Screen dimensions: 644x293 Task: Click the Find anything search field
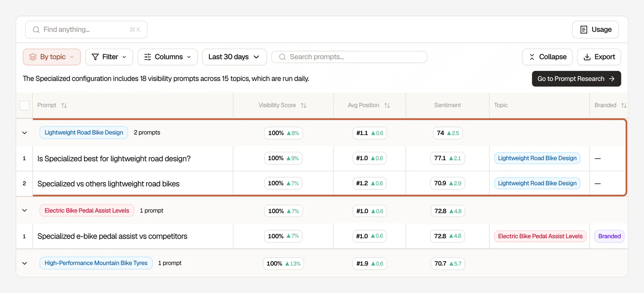pyautogui.click(x=86, y=29)
